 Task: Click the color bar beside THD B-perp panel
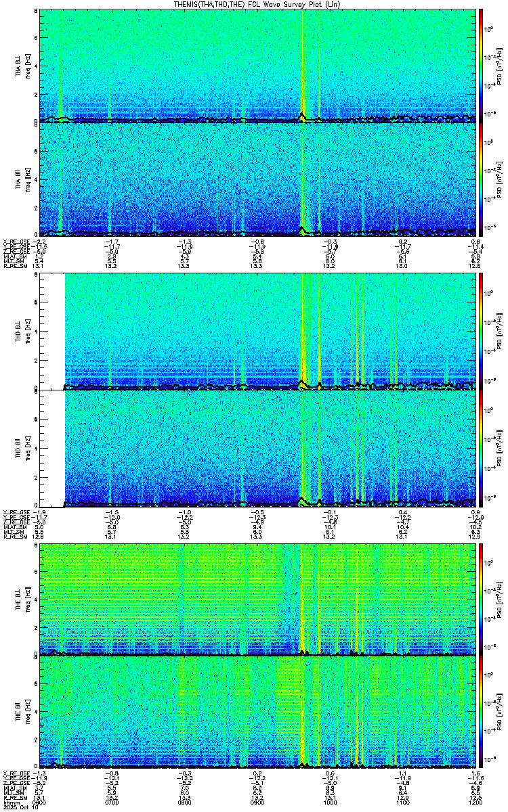(x=481, y=330)
